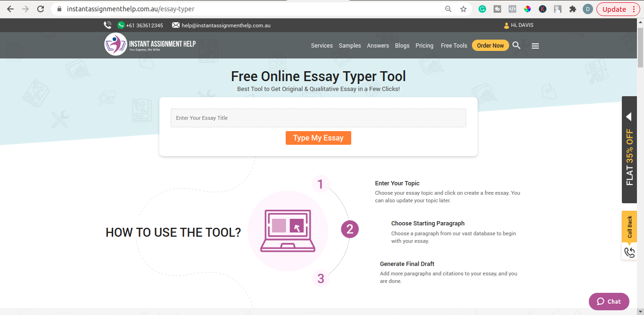Bookmark the page with the star icon
Screen dimensions: 644x315
(463, 8)
